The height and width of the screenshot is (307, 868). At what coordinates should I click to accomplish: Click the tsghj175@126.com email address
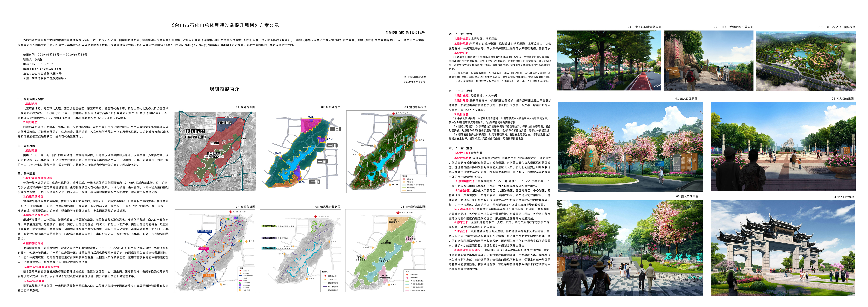pyautogui.click(x=46, y=69)
